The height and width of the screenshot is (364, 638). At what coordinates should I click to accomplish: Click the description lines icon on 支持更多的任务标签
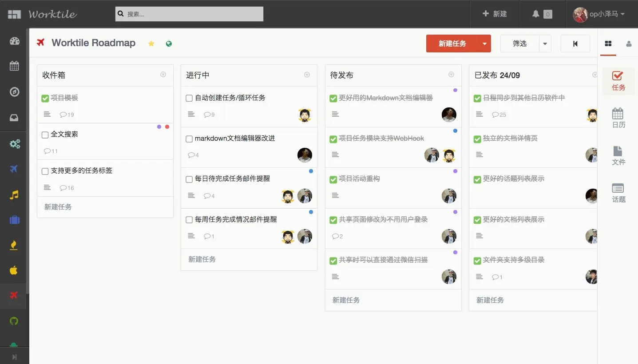(48, 188)
